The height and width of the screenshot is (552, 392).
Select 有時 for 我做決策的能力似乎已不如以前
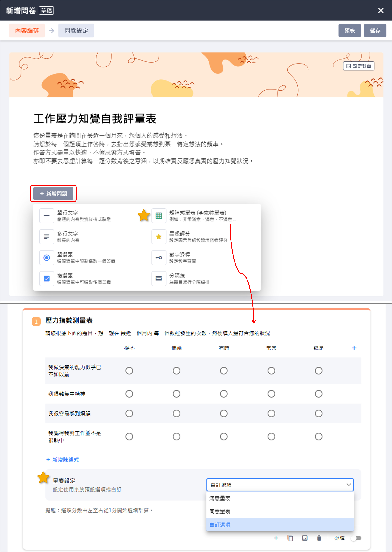pos(224,371)
